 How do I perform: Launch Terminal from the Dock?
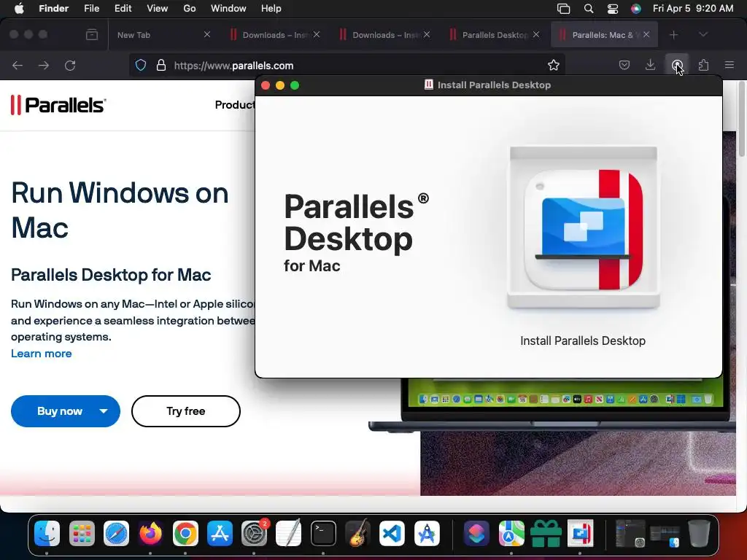click(x=323, y=533)
